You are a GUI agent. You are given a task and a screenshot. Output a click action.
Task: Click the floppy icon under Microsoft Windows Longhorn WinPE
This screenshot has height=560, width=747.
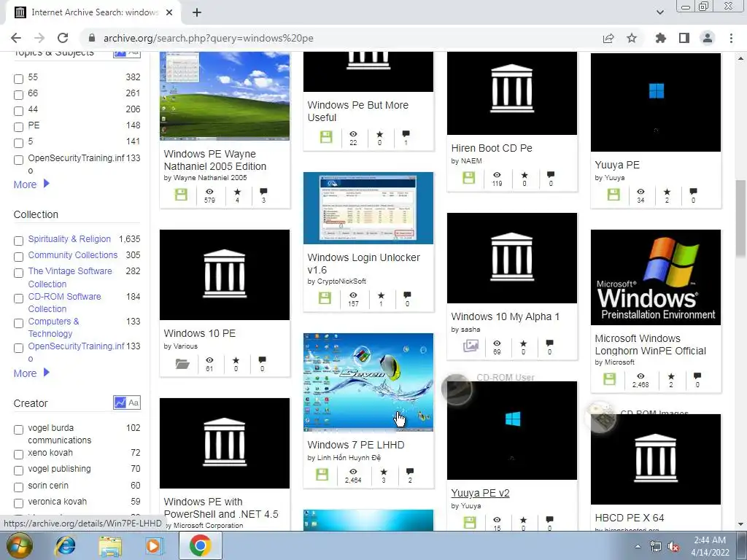coord(609,379)
